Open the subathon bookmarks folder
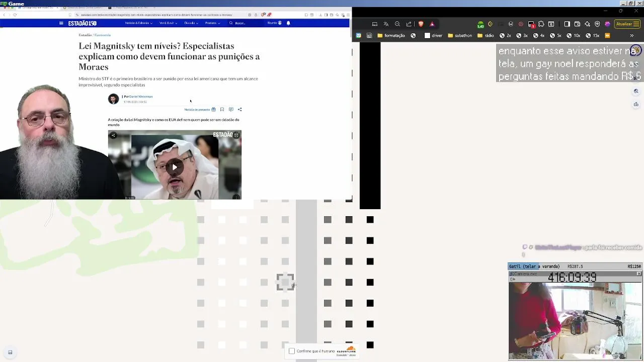This screenshot has height=362, width=644. pyautogui.click(x=459, y=36)
